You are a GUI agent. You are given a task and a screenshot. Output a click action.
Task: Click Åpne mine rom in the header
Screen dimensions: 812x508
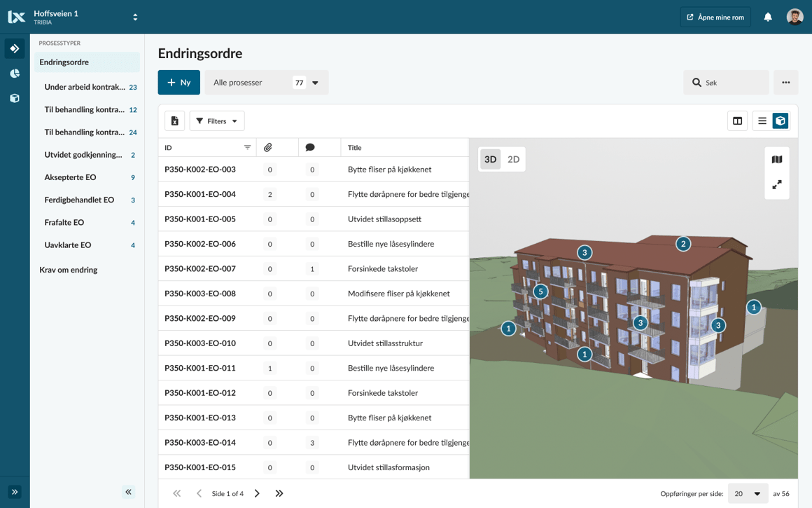(x=715, y=16)
